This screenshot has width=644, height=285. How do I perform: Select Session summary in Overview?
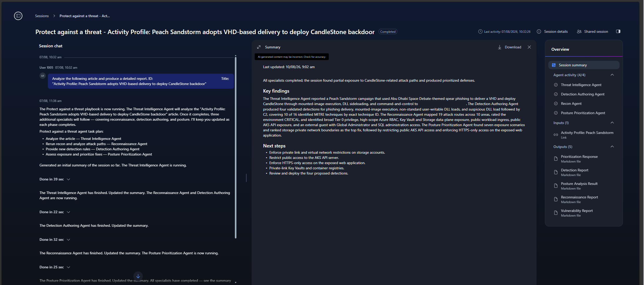[x=584, y=65]
